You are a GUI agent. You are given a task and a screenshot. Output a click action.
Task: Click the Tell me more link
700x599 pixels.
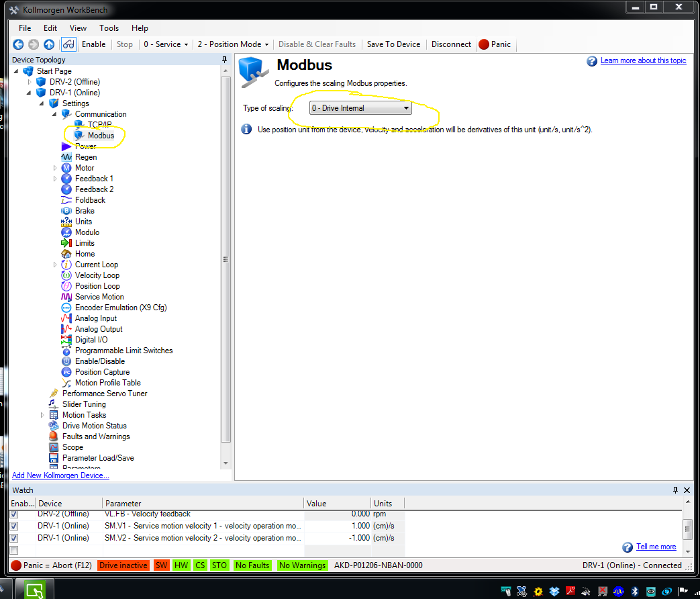click(x=656, y=547)
